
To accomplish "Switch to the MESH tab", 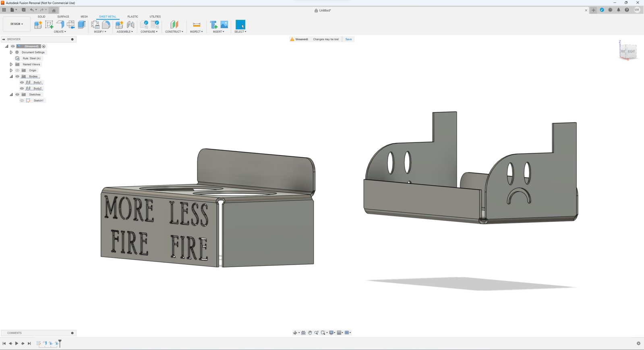I will (84, 16).
